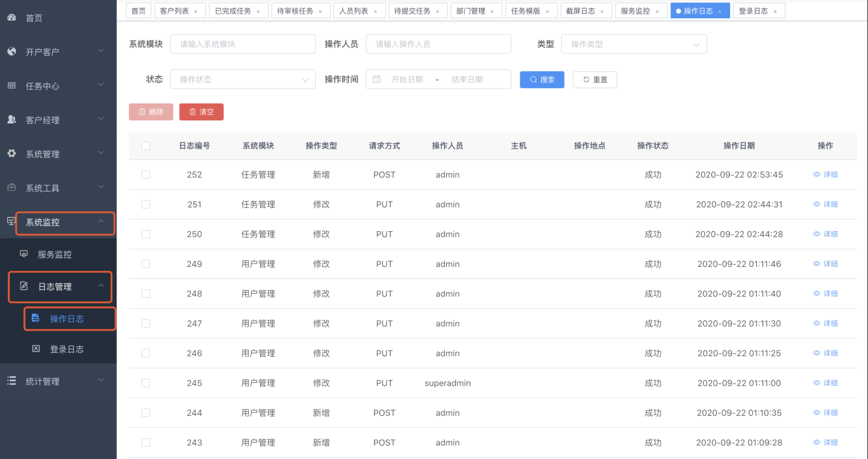Check the row for log 251
This screenshot has width=868, height=459.
[146, 204]
